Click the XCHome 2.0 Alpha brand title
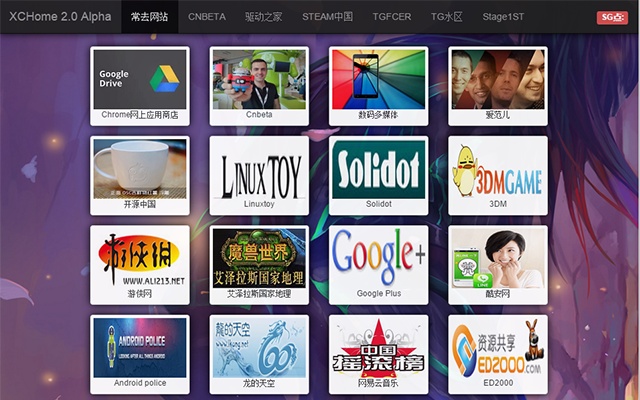Screen dimensions: 640x400 click(x=60, y=17)
